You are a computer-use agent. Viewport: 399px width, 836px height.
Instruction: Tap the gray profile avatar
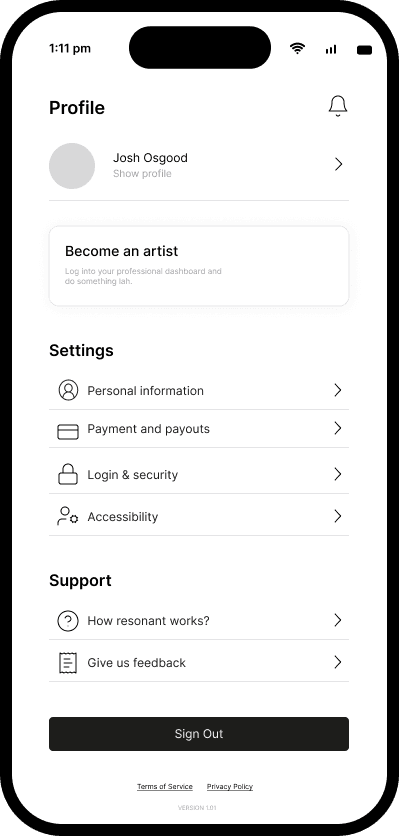coord(72,166)
